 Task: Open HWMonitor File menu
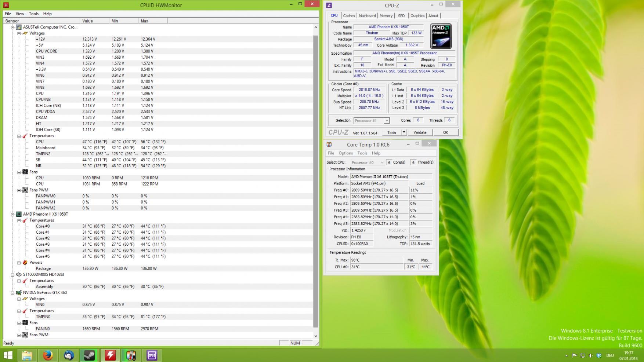pyautogui.click(x=8, y=14)
